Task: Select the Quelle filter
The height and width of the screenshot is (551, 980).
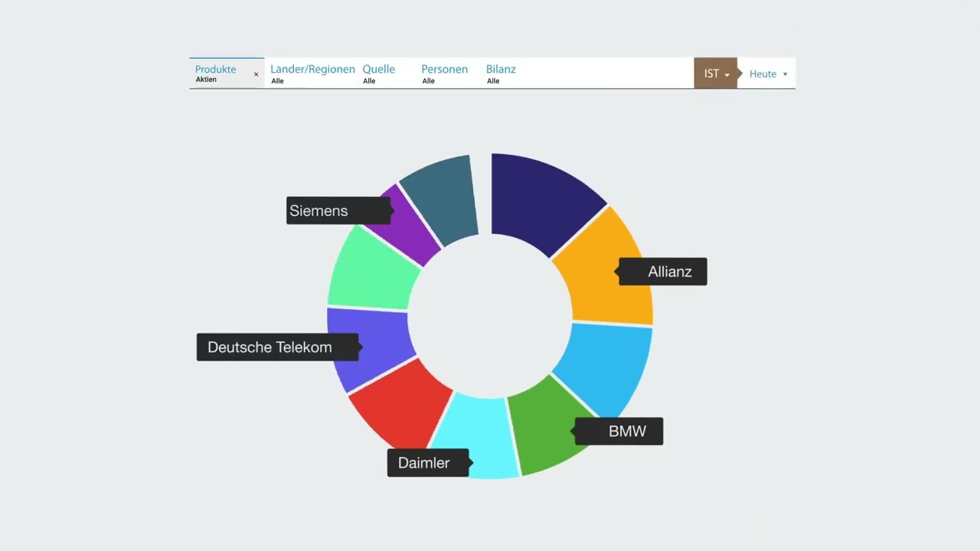Action: click(379, 73)
